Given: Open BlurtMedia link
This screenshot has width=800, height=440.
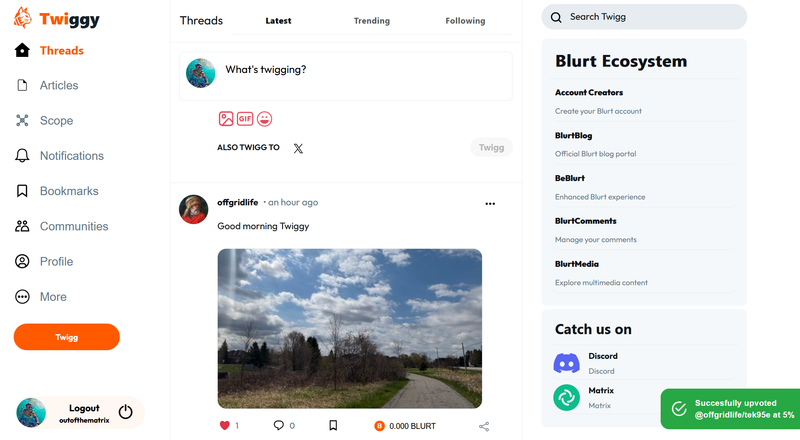Looking at the screenshot, I should [577, 264].
